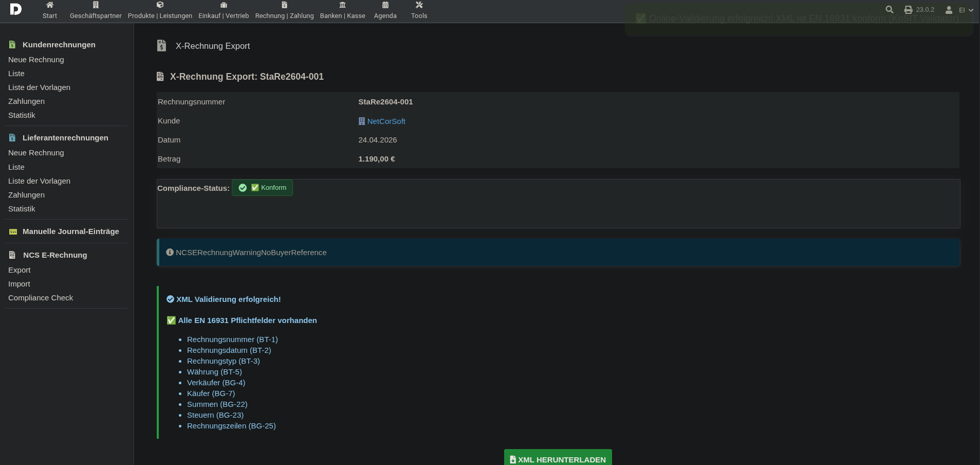Click the printer icon in top bar
Image resolution: width=980 pixels, height=465 pixels.
[x=908, y=10]
